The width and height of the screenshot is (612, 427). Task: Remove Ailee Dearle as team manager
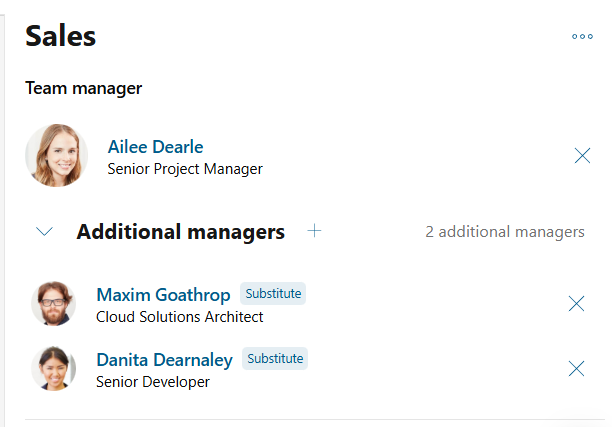click(582, 155)
